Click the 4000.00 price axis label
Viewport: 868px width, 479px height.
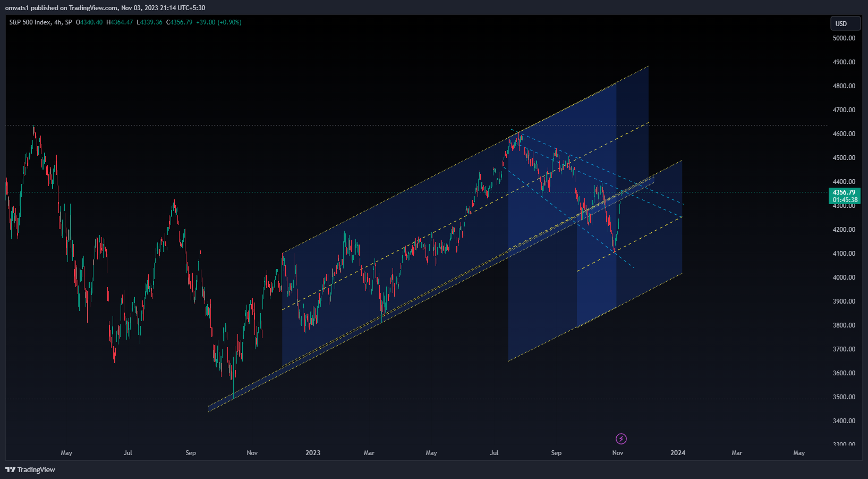click(x=844, y=278)
